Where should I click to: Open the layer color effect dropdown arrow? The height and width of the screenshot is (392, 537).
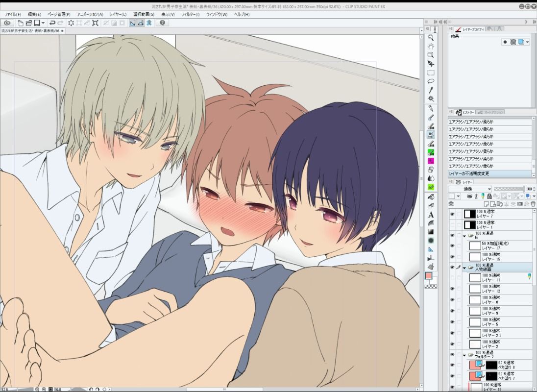(527, 42)
